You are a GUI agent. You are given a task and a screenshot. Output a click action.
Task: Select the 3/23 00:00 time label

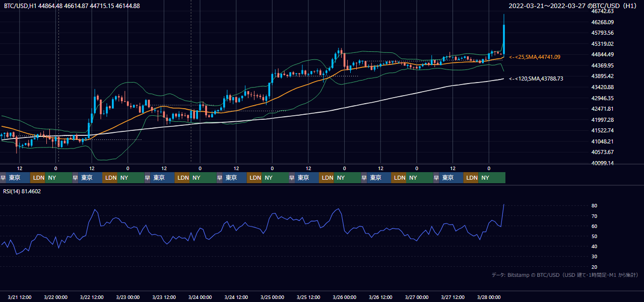coord(128,297)
